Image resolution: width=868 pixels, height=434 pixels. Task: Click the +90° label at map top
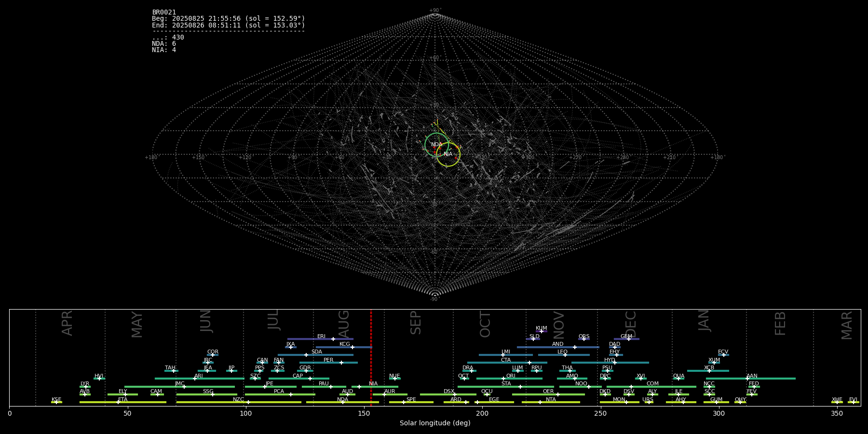[x=435, y=11]
